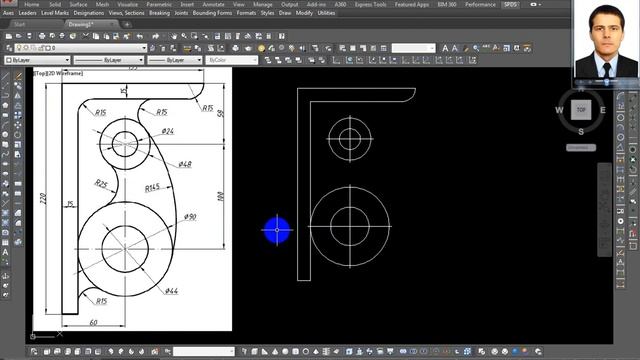
Task: Click the [Top][2D Wireframe] viewport label
Action: [58, 73]
